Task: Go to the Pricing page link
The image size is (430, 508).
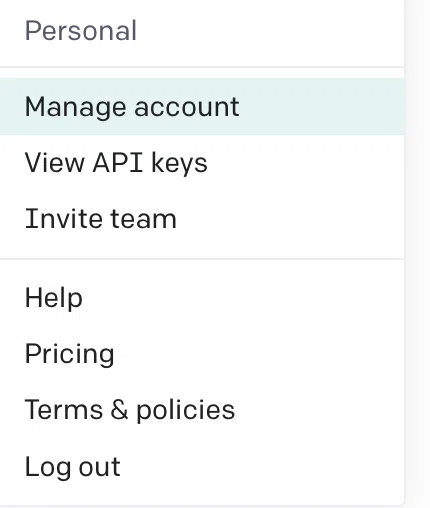Action: (x=202, y=353)
